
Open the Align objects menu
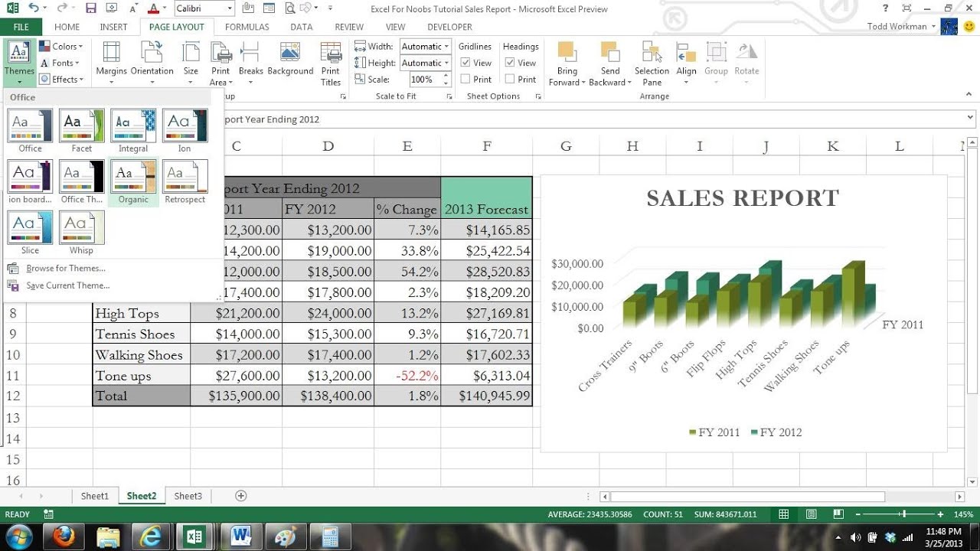click(x=686, y=61)
